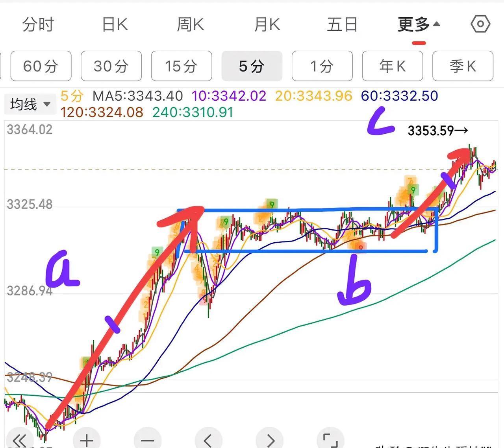The height and width of the screenshot is (448, 504).
Task: Collapse the 均线 selector arrow
Action: 47,104
